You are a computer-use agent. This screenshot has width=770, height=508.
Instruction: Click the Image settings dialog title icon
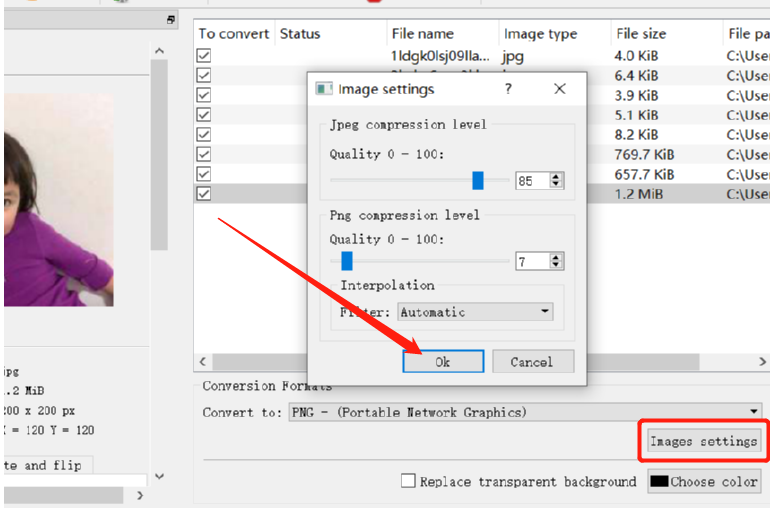(324, 89)
